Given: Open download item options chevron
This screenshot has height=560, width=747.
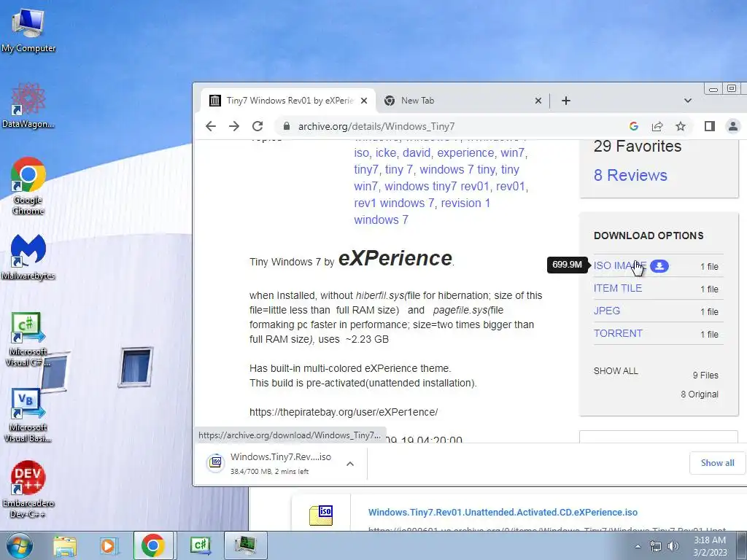Looking at the screenshot, I should (x=350, y=463).
